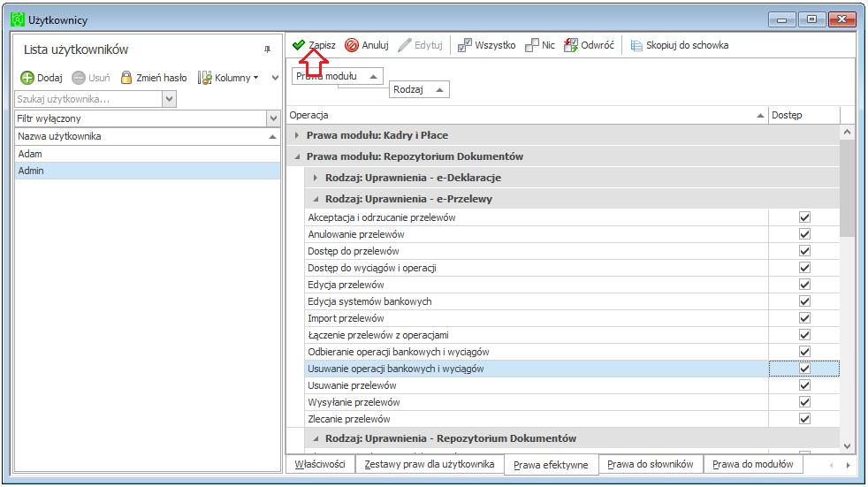
Task: Open the Właściwości tab
Action: (x=320, y=464)
